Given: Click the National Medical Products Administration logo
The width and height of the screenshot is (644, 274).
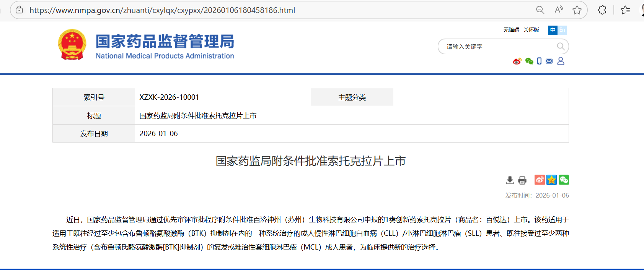Looking at the screenshot, I should coord(146,45).
